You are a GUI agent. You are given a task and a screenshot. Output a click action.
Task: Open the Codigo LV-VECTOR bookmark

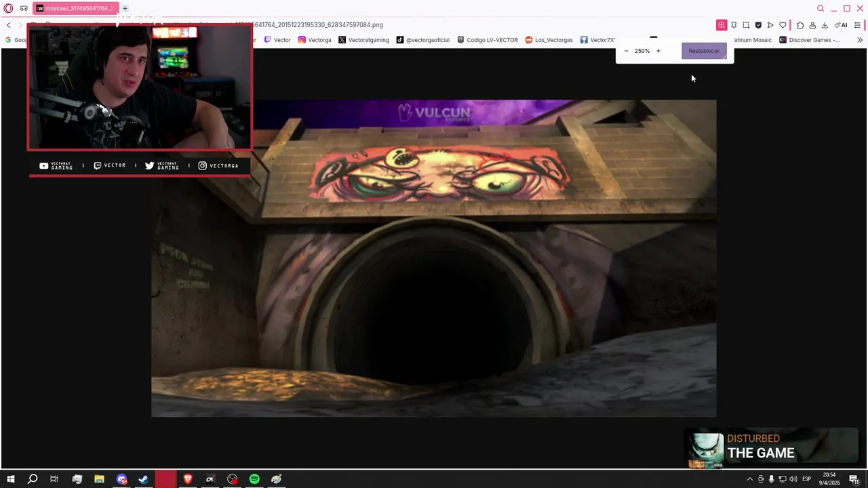pyautogui.click(x=488, y=40)
